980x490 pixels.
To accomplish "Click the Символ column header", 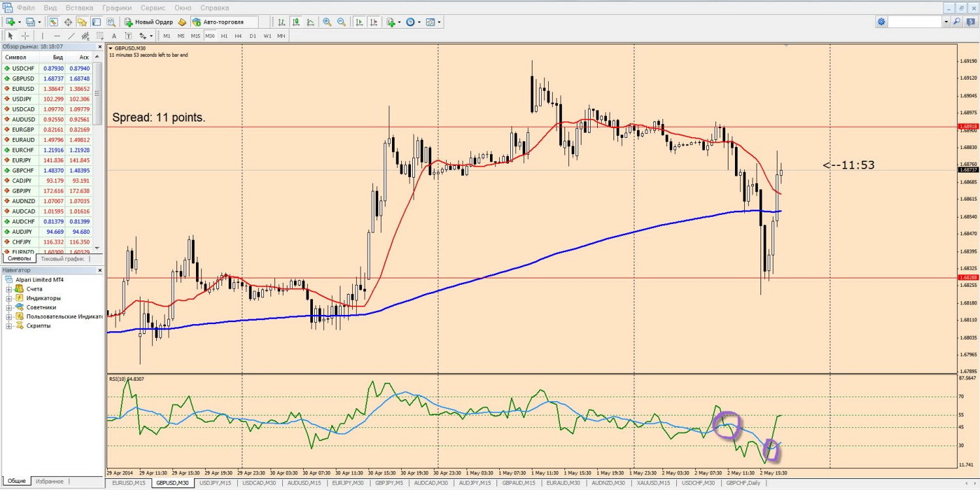I will pyautogui.click(x=21, y=57).
